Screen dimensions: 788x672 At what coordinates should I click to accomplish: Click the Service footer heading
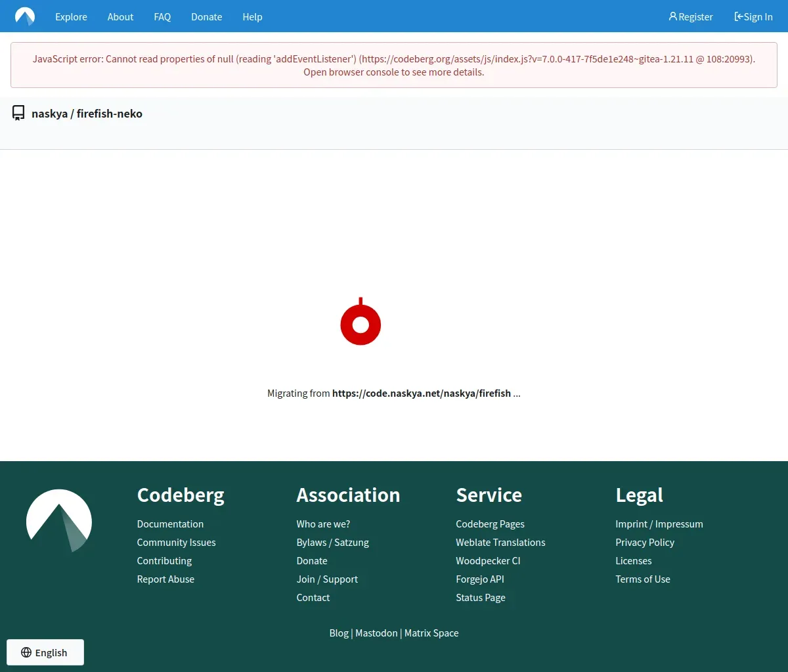point(489,495)
